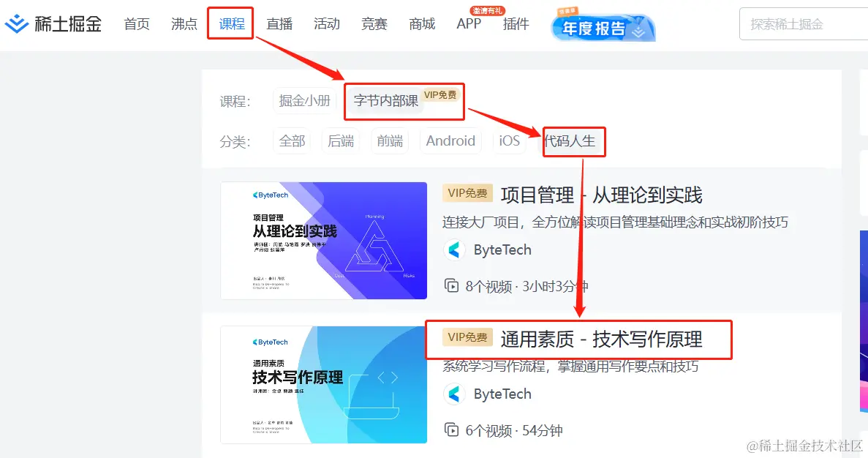This screenshot has width=868, height=458.
Task: Click the 技术写作原理 course cover thumbnail
Action: pos(324,385)
